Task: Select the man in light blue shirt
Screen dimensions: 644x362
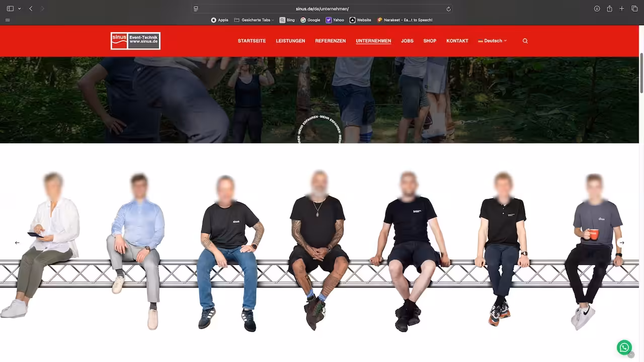Action: pyautogui.click(x=136, y=251)
